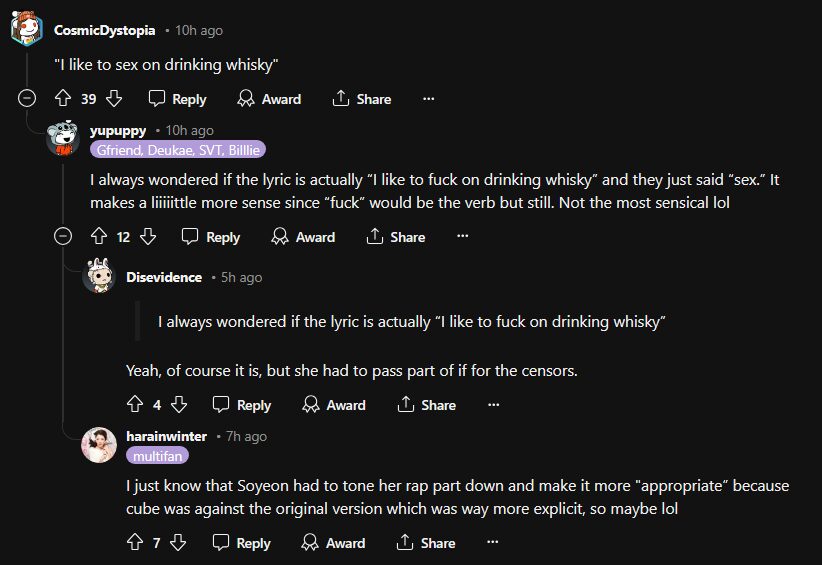Upvote yupuppy's comment

(x=98, y=237)
